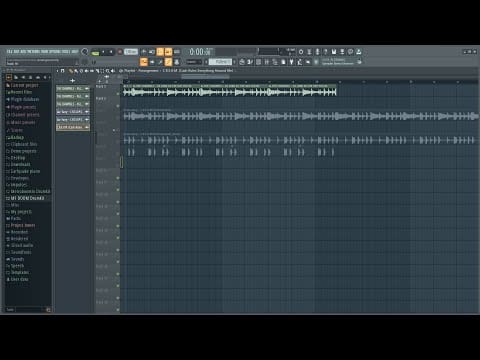Click the playlist horizontal scrollbar
Screen dimensions: 480x360
[205, 76]
